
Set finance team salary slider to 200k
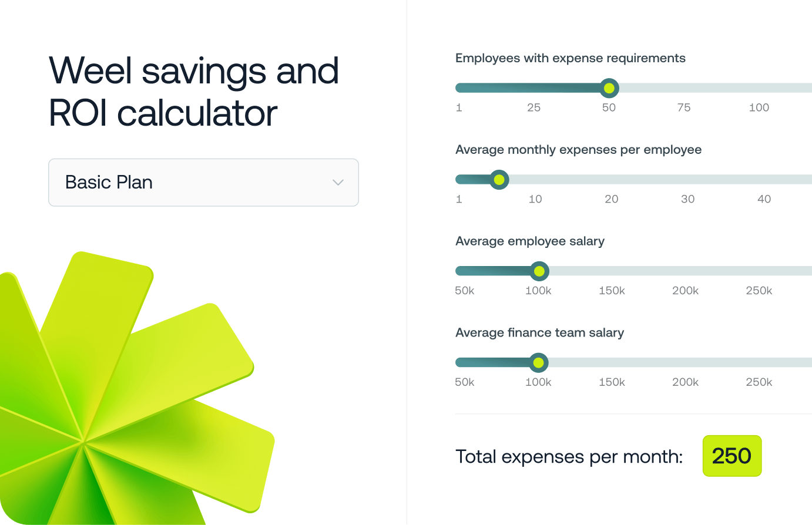coord(686,363)
